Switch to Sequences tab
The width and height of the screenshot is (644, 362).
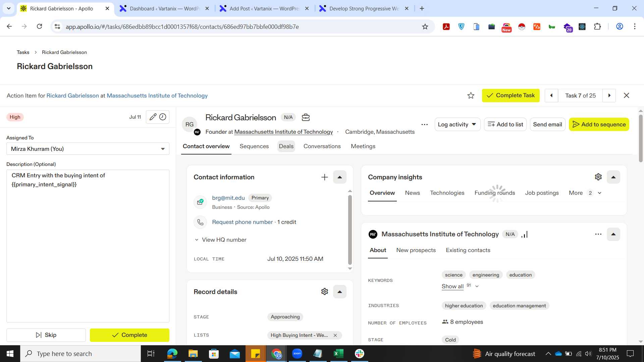(254, 146)
